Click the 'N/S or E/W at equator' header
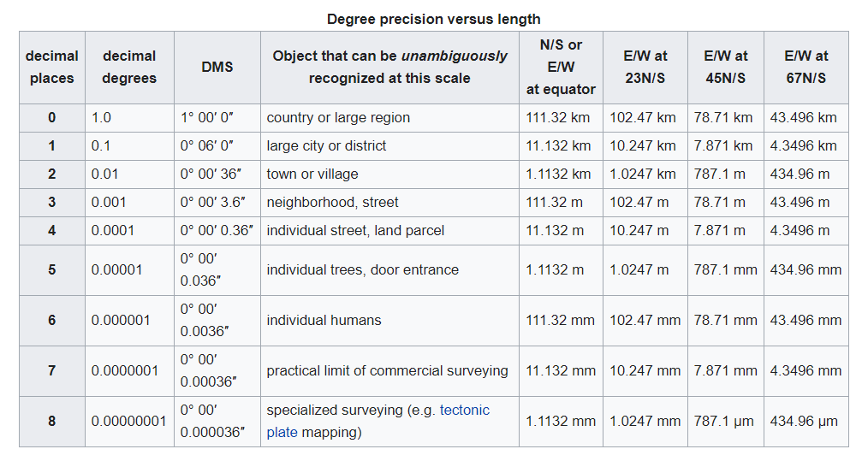The width and height of the screenshot is (868, 461). point(561,68)
